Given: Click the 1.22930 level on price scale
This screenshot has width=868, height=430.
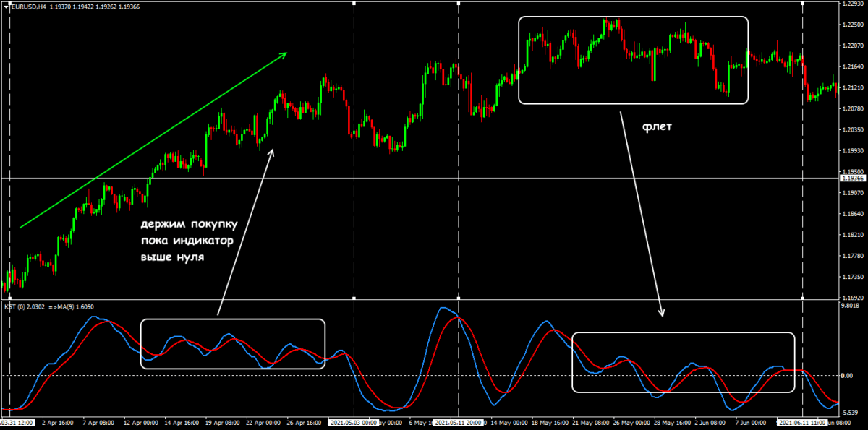Looking at the screenshot, I should [x=854, y=4].
